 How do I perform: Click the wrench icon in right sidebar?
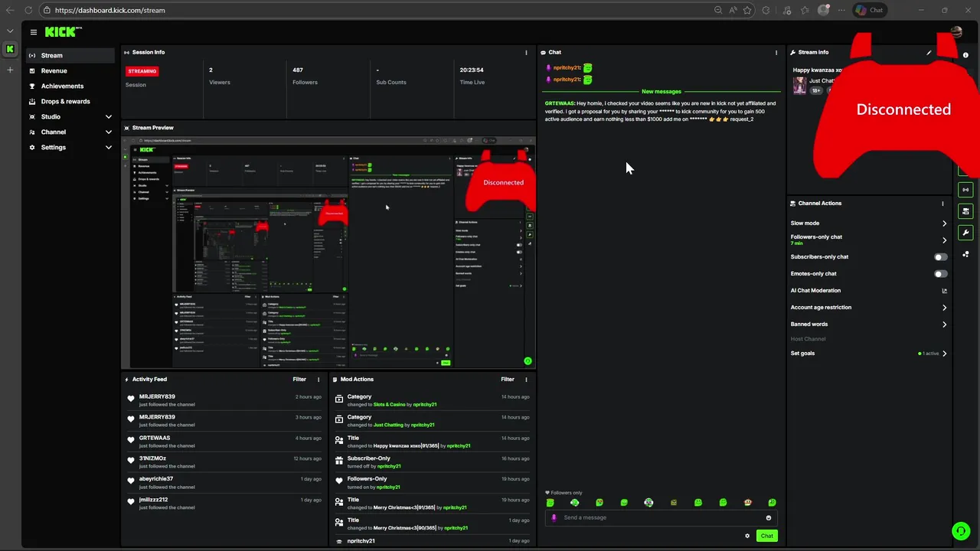tap(965, 232)
